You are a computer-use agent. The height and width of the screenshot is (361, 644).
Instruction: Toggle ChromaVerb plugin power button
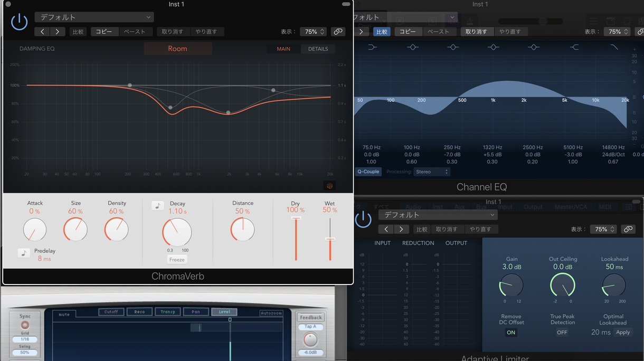19,22
